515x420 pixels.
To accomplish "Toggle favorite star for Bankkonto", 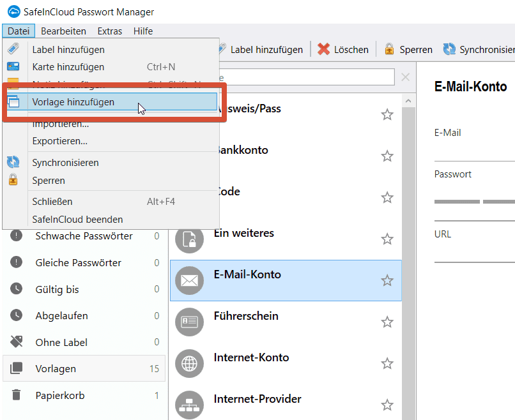I will 387,156.
